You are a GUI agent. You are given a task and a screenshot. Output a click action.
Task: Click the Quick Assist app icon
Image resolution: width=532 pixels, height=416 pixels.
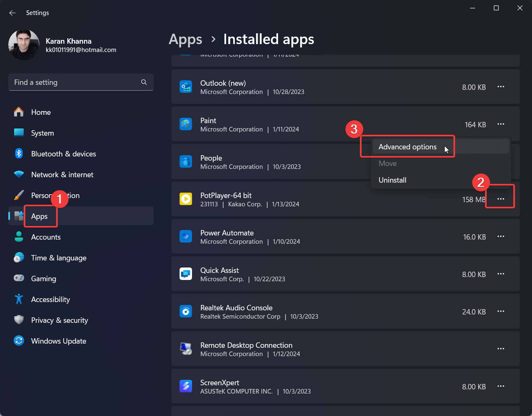coord(185,274)
